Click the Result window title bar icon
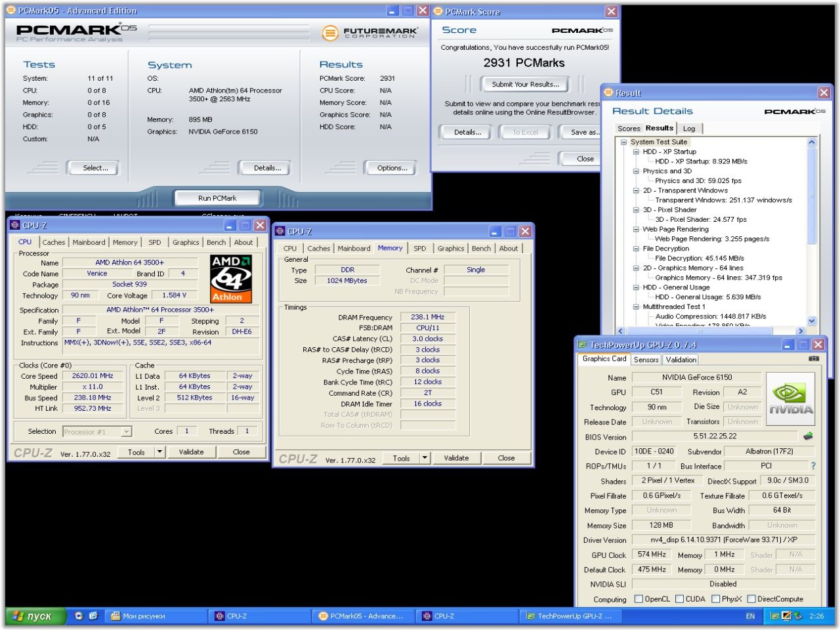 pyautogui.click(x=608, y=93)
